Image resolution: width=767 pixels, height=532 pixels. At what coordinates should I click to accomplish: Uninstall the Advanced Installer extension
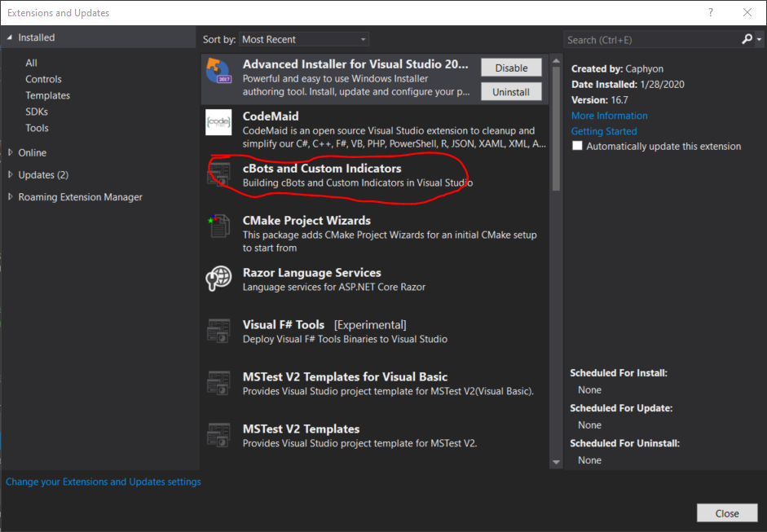click(511, 91)
